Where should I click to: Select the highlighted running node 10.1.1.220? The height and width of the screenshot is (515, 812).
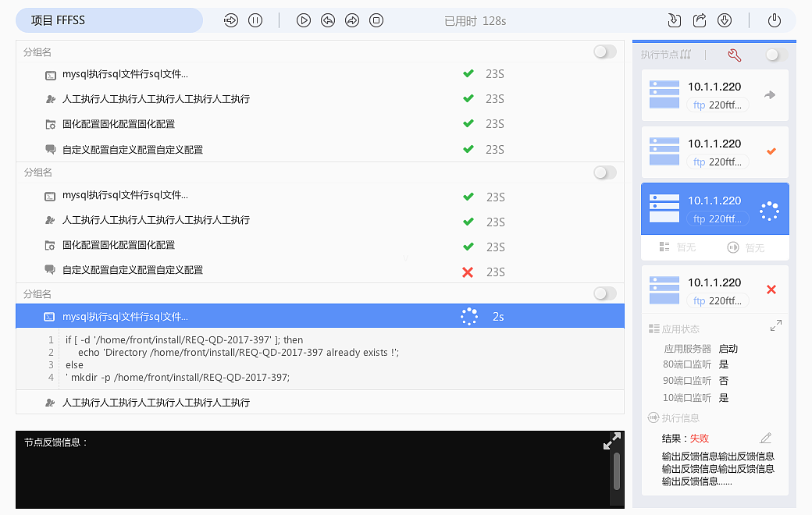click(715, 209)
